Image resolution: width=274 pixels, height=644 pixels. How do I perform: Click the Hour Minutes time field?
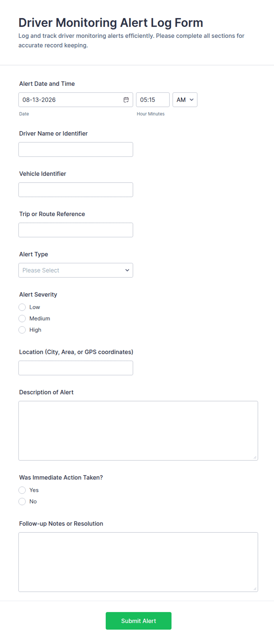point(153,100)
